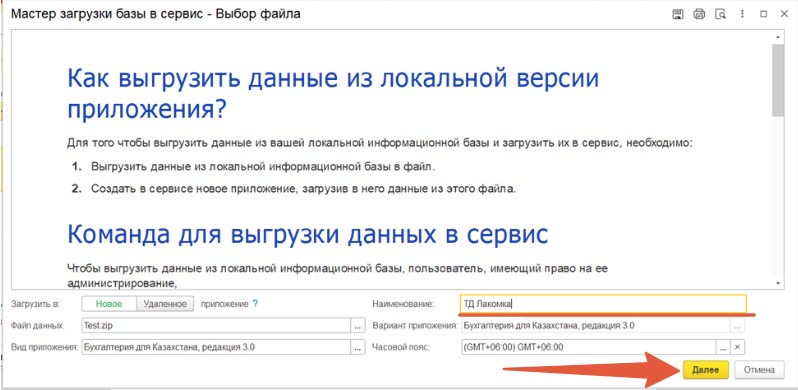Screen dimensions: 798x390
Task: Clear the Часовой пояс value with X
Action: coord(737,347)
